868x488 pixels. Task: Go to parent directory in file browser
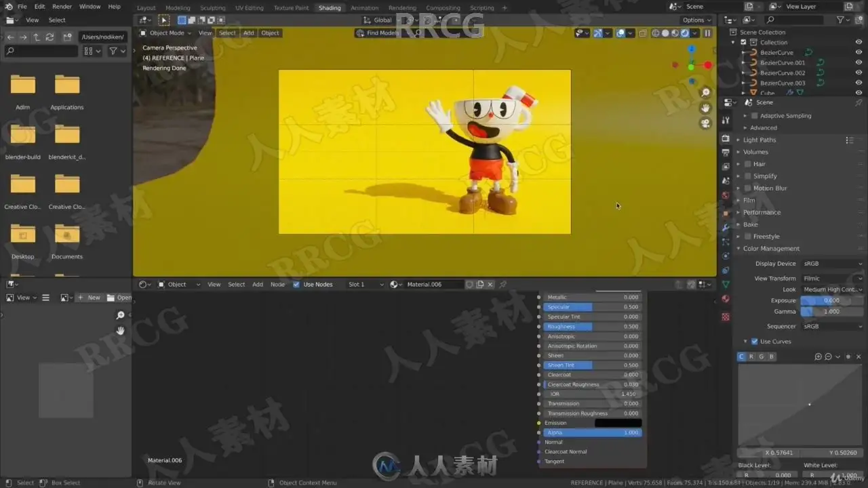36,37
